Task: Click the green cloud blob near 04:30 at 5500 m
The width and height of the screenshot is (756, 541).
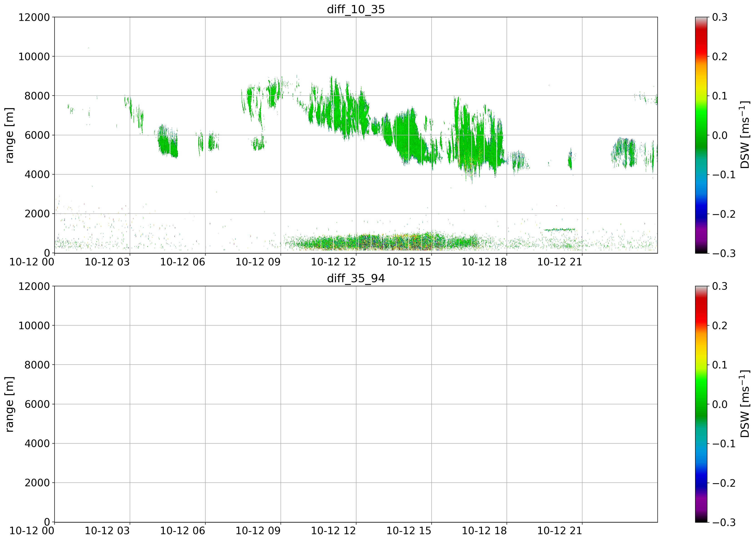Action: [x=168, y=142]
